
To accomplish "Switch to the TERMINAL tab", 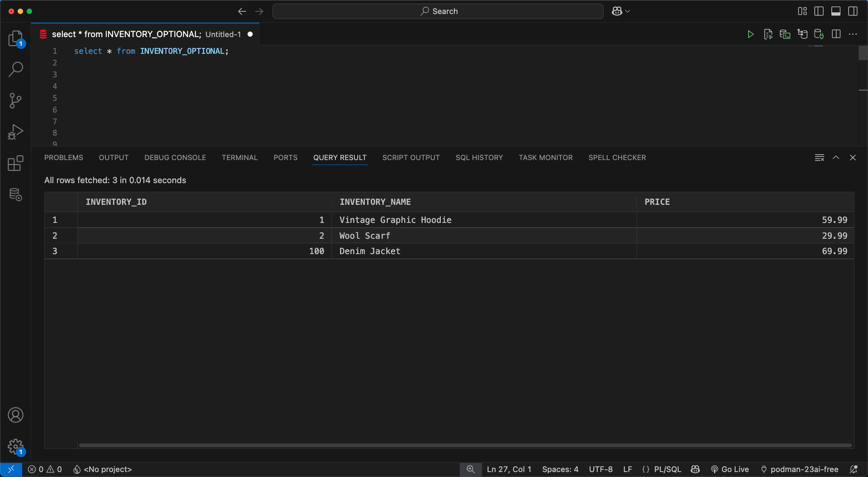I will tap(240, 158).
